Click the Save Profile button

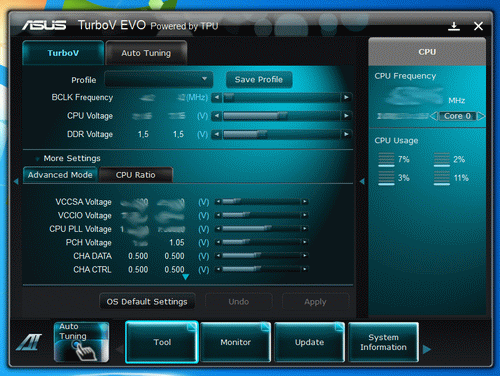(259, 80)
